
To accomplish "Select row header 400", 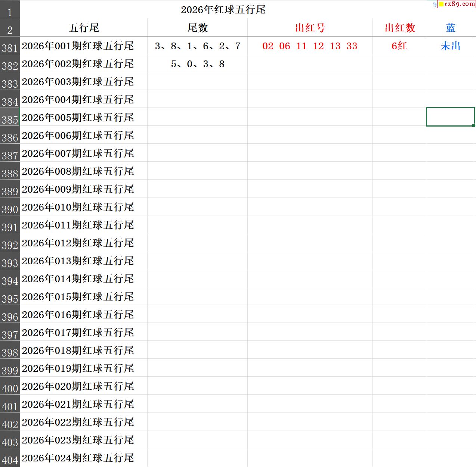I will click(10, 387).
